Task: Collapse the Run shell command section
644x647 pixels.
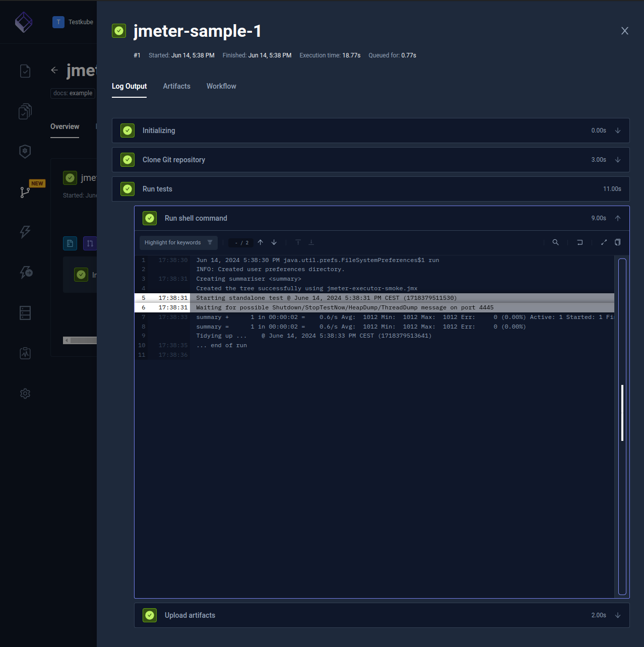Action: (618, 218)
